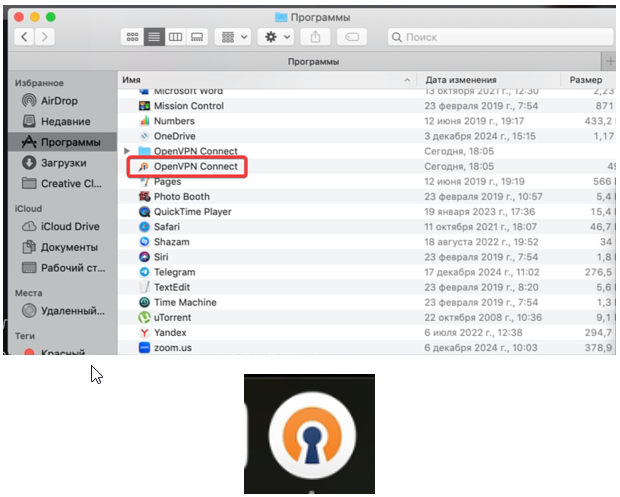Switch to column view in the toolbar
620x497 pixels.
tap(176, 37)
